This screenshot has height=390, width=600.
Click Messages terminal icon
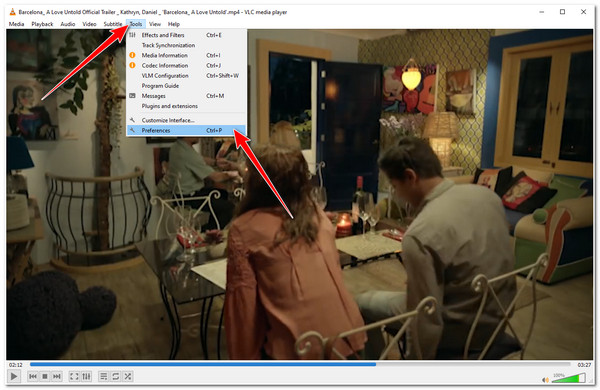click(132, 96)
